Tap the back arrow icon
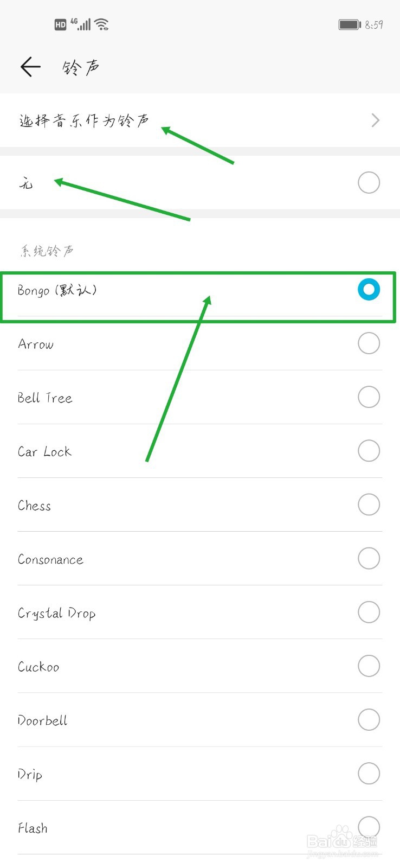 [x=30, y=67]
